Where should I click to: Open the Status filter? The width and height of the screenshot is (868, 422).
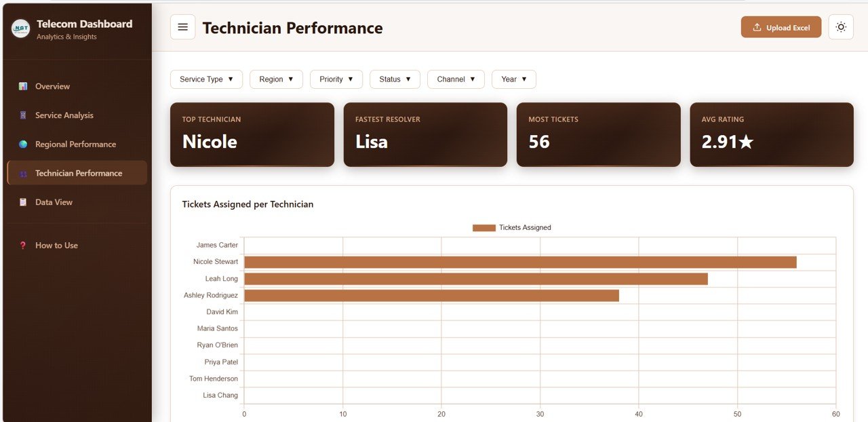[395, 79]
